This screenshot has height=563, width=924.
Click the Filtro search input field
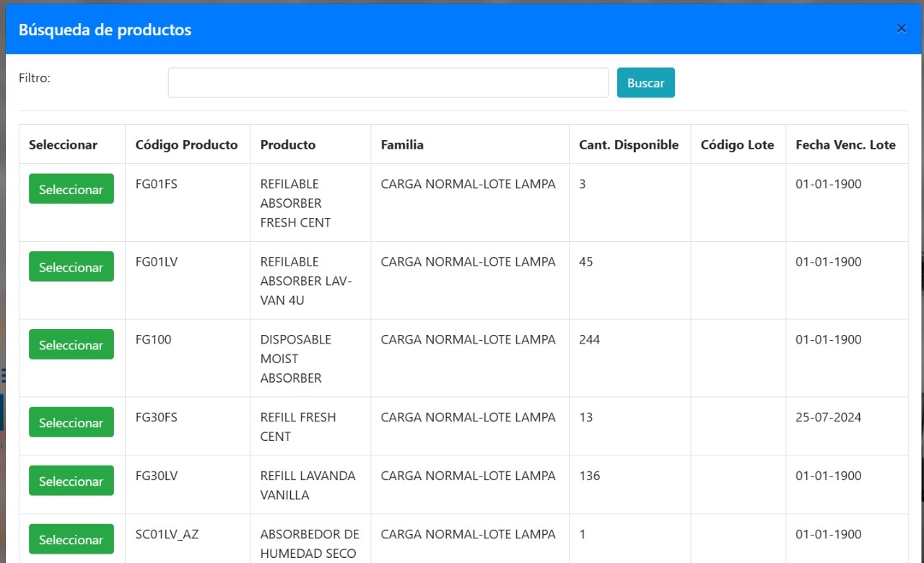tap(388, 83)
